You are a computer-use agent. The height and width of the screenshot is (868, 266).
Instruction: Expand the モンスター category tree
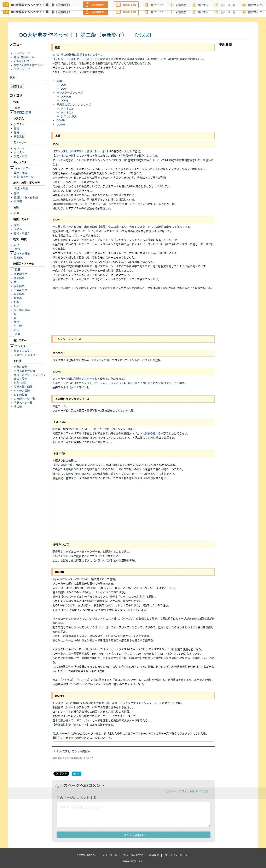[x=12, y=346]
